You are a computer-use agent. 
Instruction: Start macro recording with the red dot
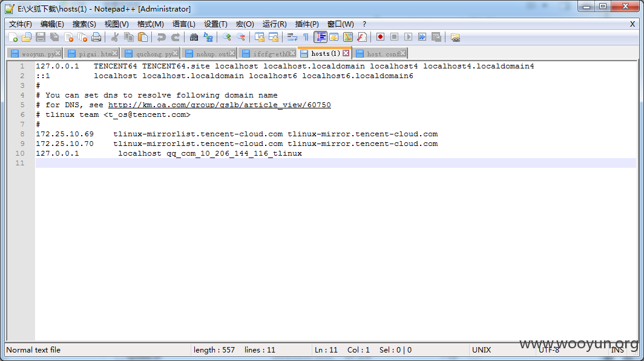[380, 38]
